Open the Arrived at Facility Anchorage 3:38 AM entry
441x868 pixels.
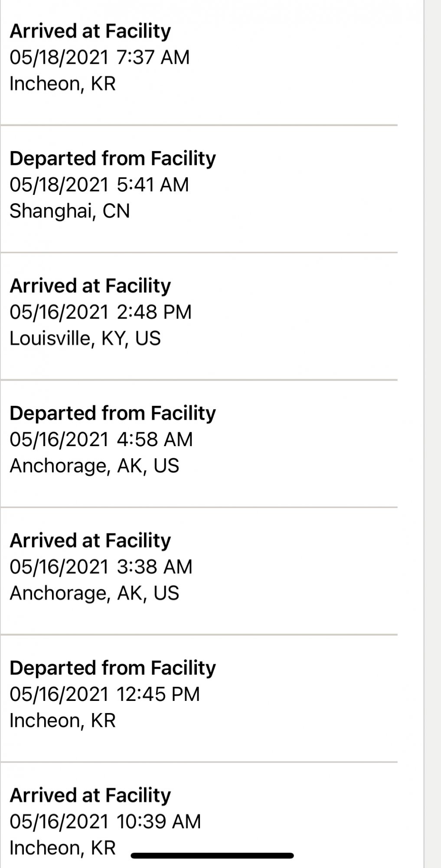[x=199, y=571]
